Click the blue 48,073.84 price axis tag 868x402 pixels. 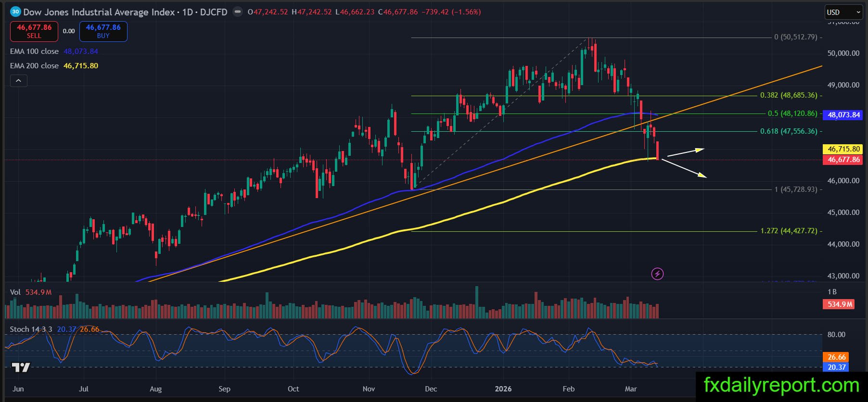[x=843, y=115]
